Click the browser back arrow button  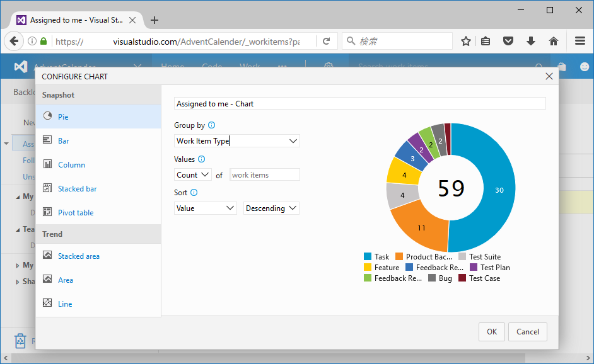[14, 41]
